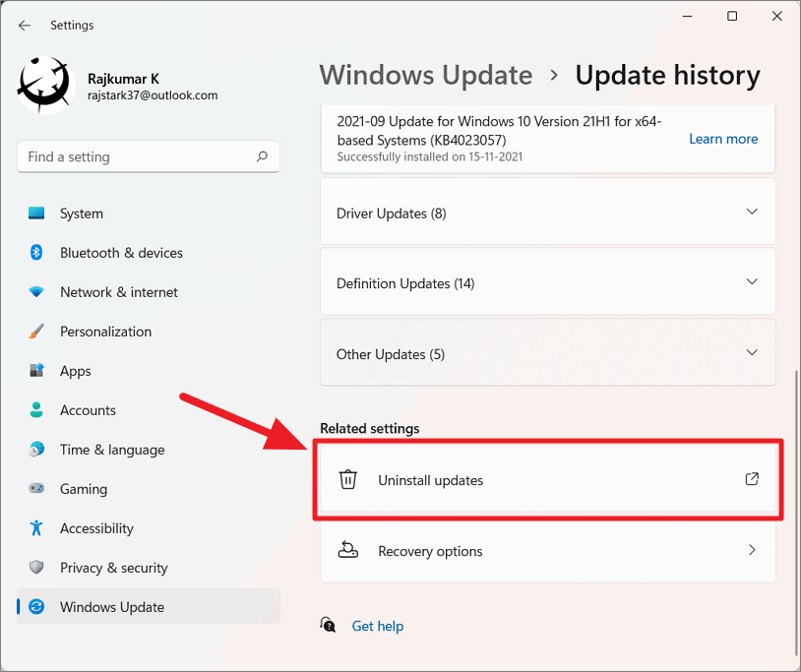Click the 2021-09 Update KB4023057 entry text

[499, 131]
